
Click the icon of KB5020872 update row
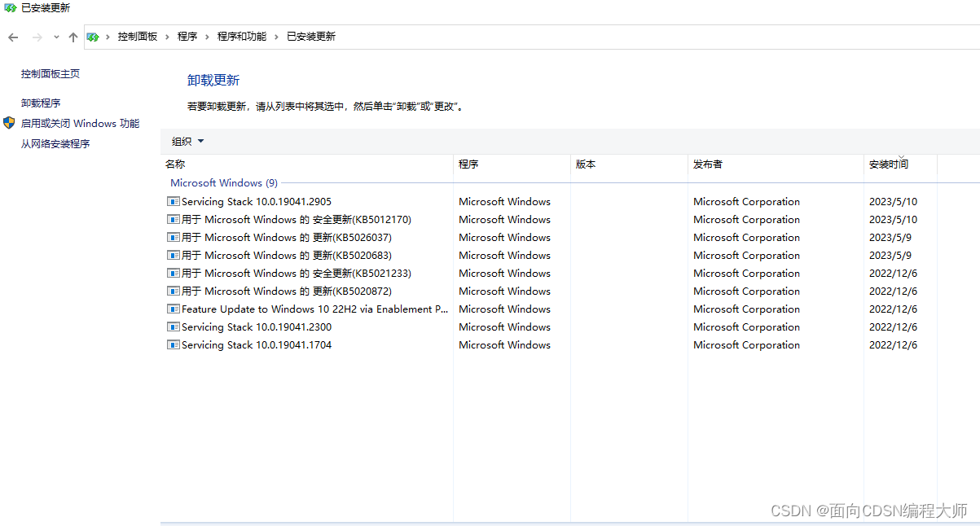(x=173, y=291)
